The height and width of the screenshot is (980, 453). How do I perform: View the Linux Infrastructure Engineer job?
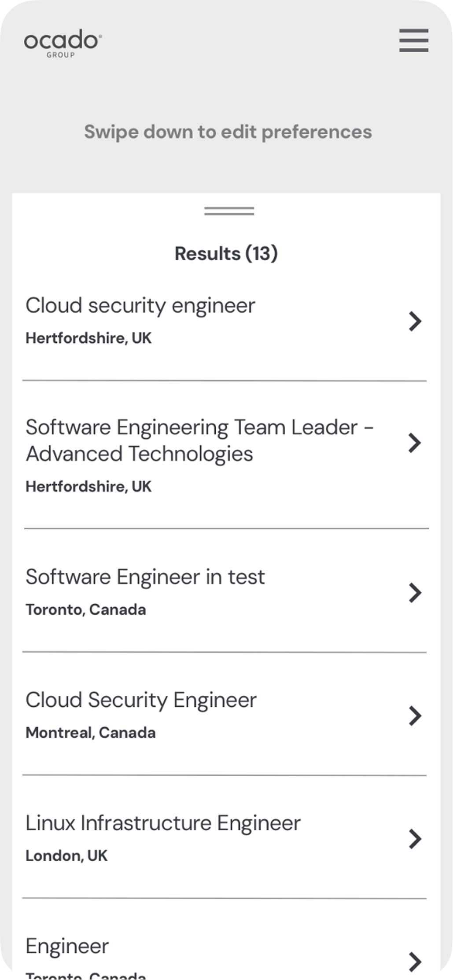pyautogui.click(x=163, y=823)
